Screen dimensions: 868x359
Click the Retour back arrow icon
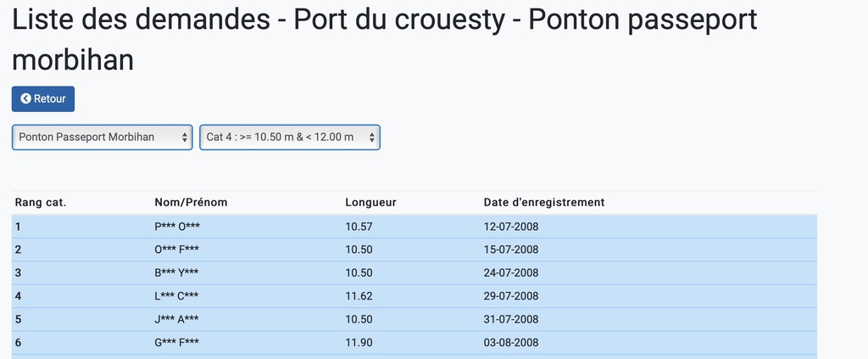25,98
